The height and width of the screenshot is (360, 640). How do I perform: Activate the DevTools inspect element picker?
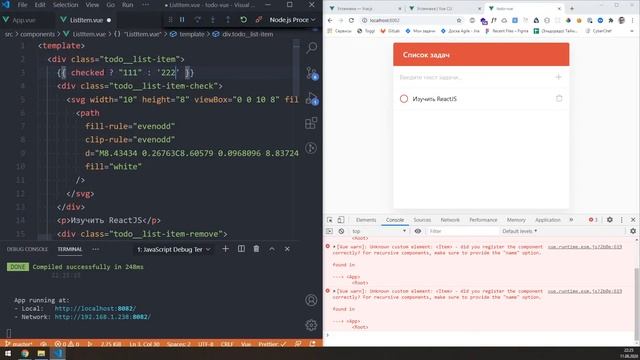(x=330, y=220)
